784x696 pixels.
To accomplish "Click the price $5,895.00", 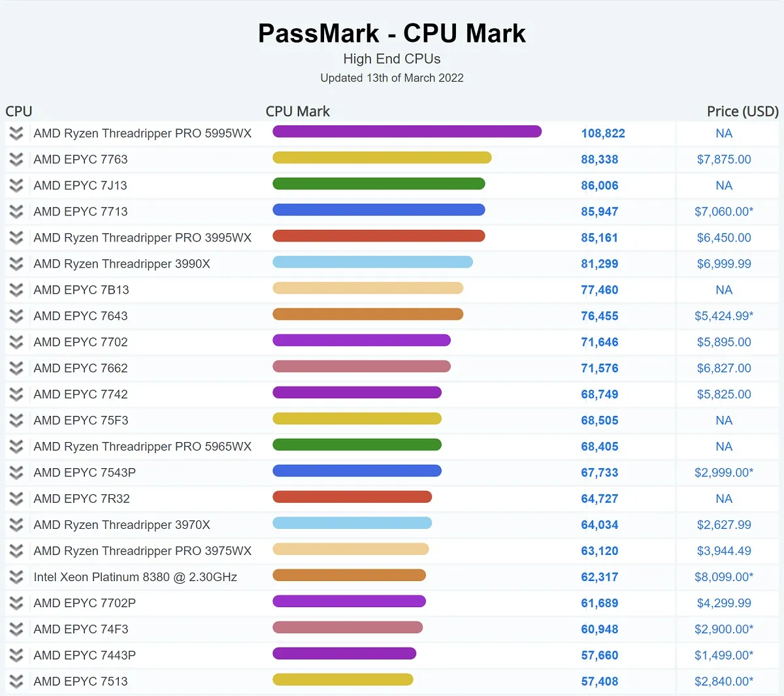I will pos(724,342).
